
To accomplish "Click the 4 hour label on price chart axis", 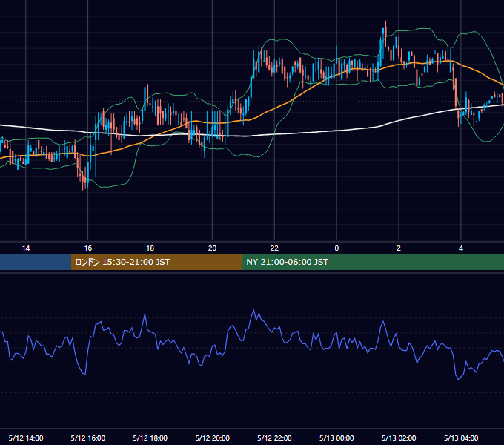I will point(461,248).
